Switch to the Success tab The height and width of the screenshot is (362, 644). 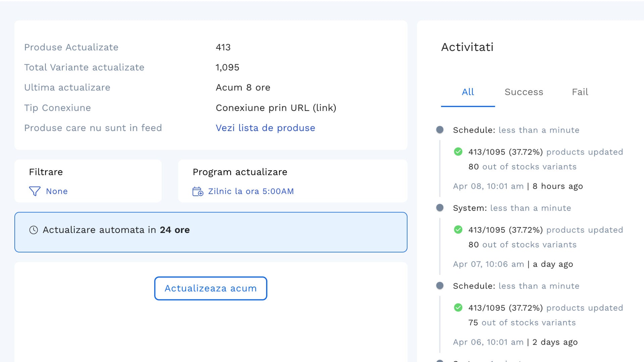pos(524,92)
